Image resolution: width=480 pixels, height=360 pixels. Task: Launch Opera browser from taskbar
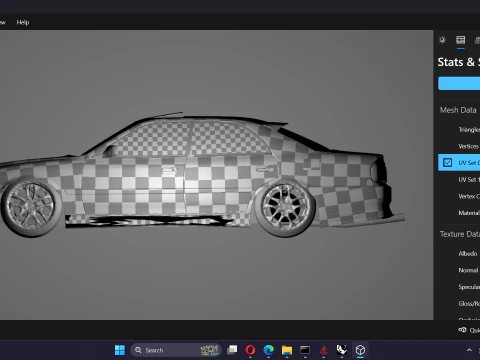pos(250,350)
